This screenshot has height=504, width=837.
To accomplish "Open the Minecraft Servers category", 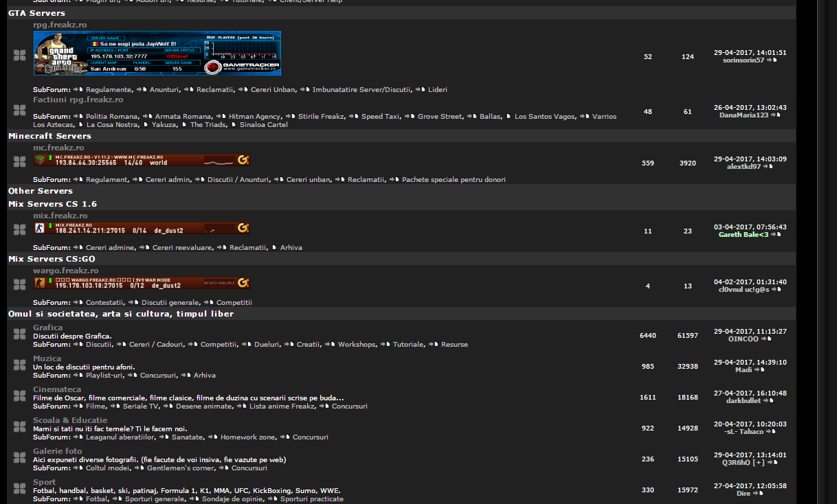I will coord(49,136).
